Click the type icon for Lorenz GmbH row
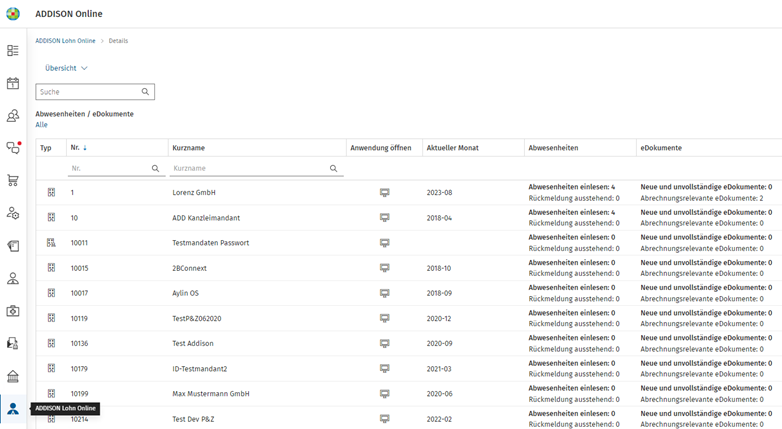Screen dimensions: 782x429 point(51,192)
